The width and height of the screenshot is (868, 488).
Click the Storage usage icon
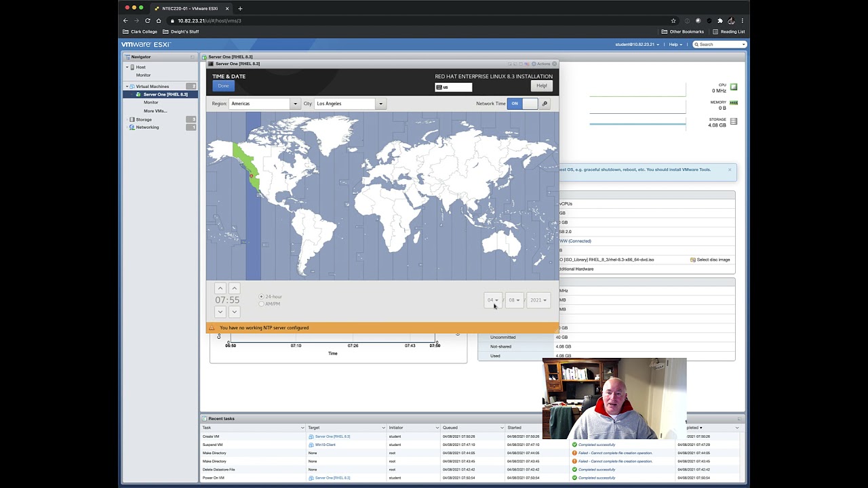pyautogui.click(x=734, y=121)
